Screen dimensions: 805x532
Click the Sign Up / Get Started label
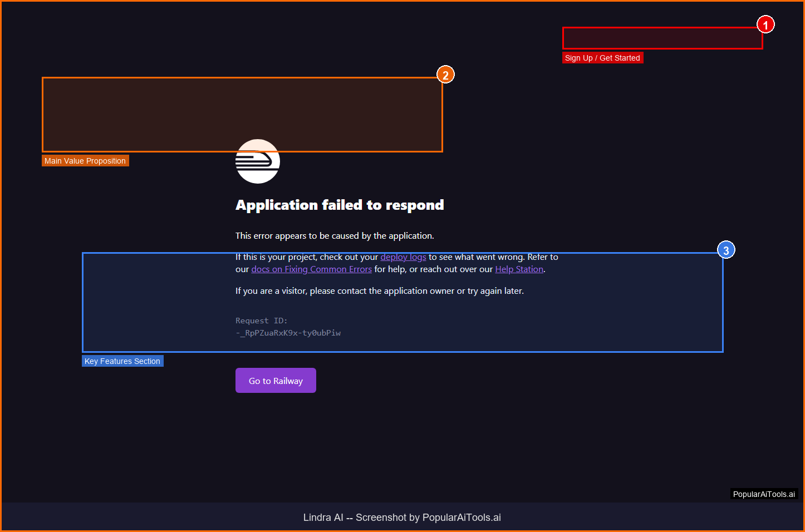[x=602, y=58]
